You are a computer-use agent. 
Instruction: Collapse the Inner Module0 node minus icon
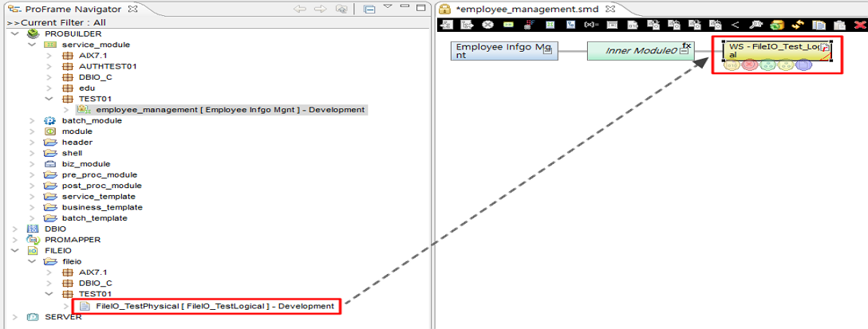click(x=685, y=52)
